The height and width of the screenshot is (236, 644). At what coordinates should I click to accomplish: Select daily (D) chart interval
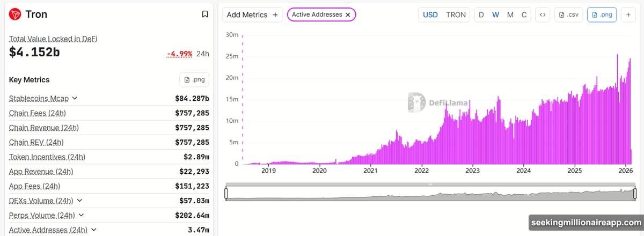click(x=481, y=15)
